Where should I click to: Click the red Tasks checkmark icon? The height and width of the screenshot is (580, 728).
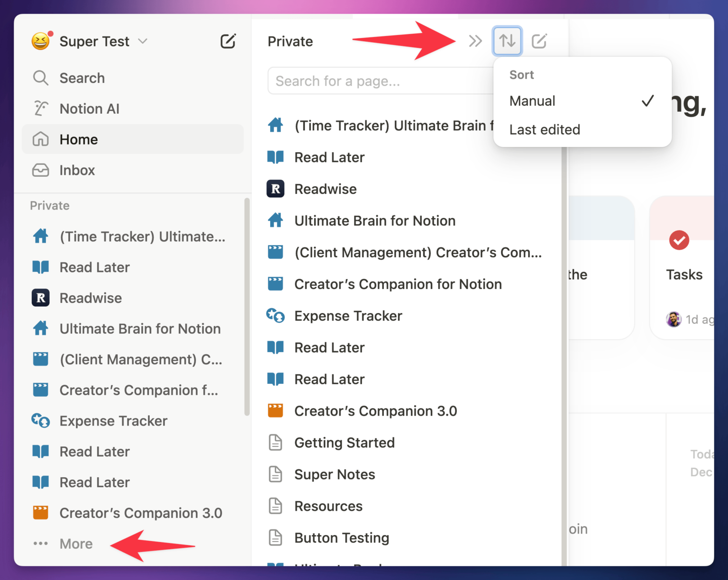click(679, 240)
